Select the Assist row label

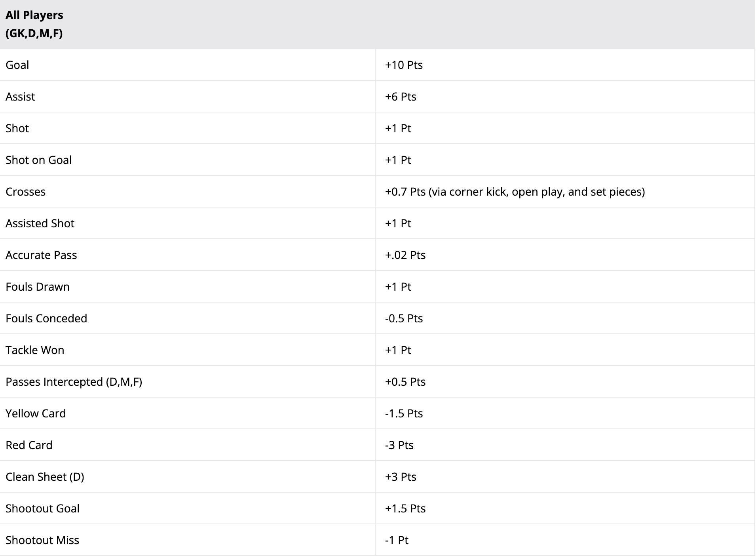[x=20, y=97]
